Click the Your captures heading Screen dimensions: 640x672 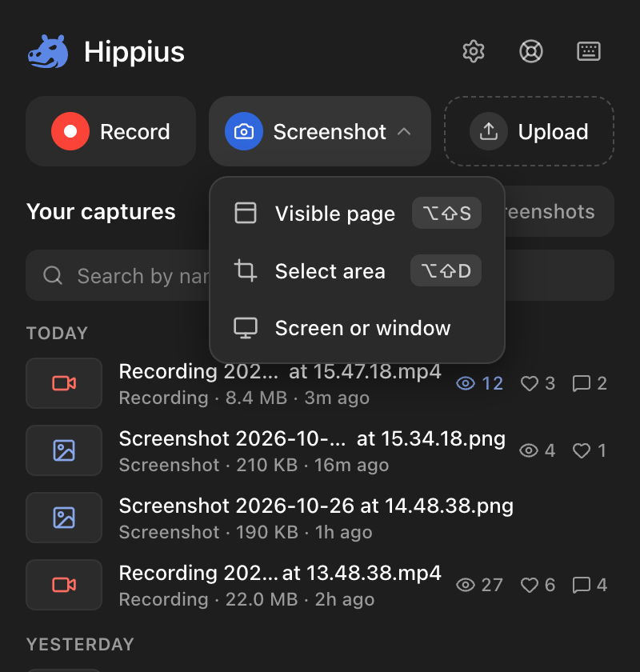click(101, 211)
